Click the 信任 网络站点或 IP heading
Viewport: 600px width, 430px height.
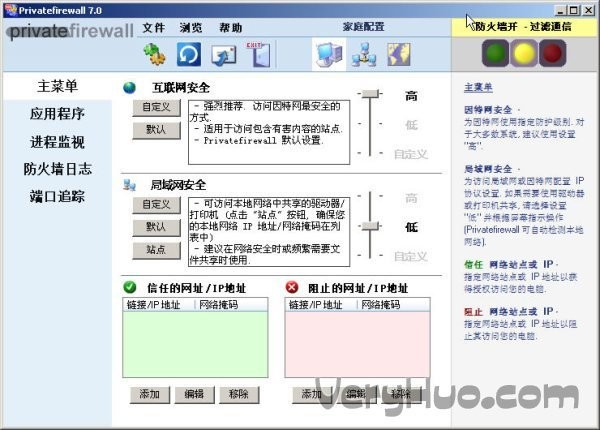coord(509,264)
